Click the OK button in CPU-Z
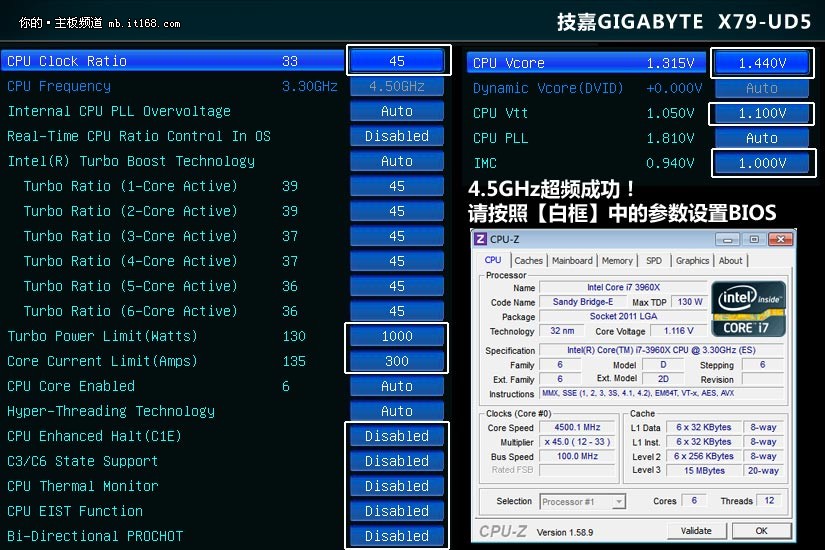The width and height of the screenshot is (825, 550). [760, 530]
